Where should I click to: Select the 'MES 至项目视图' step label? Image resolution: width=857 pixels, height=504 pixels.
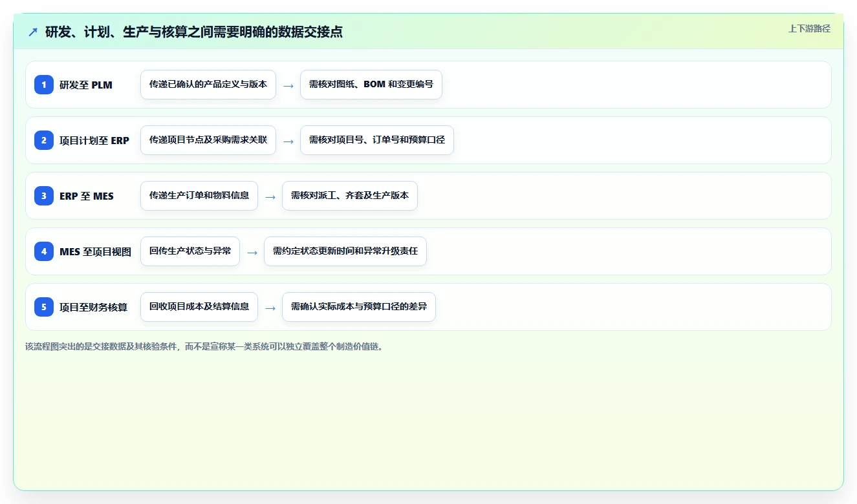tap(95, 251)
